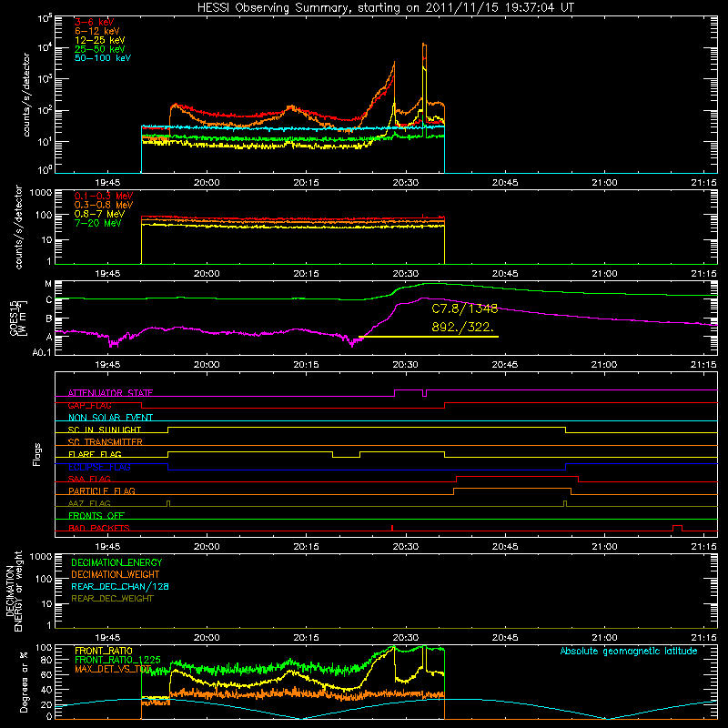Select the 3-6 keV legend label
The width and height of the screenshot is (728, 728).
[95, 22]
